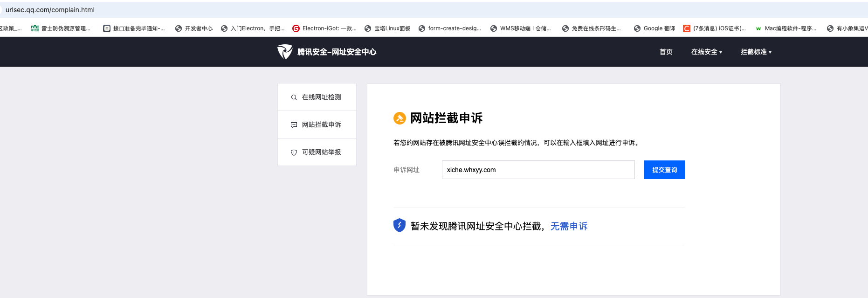
Task: Open the Google 翻译 bookmark icon
Action: coord(637,28)
